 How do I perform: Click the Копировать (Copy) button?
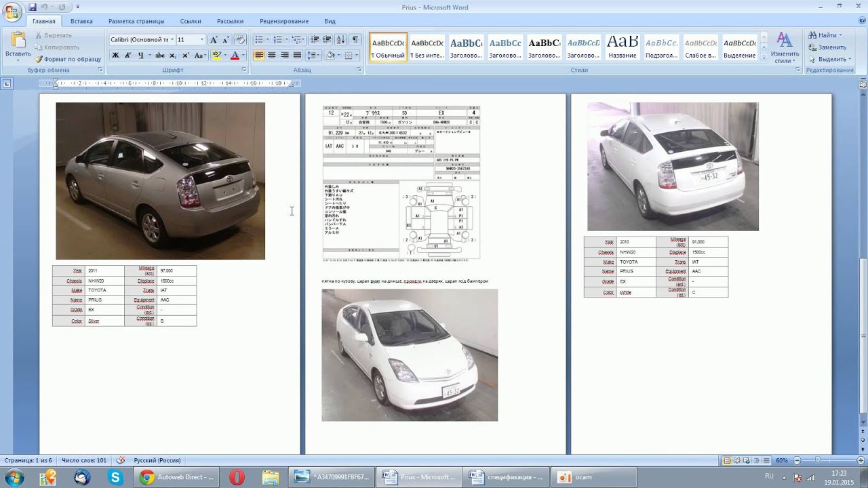click(x=57, y=47)
